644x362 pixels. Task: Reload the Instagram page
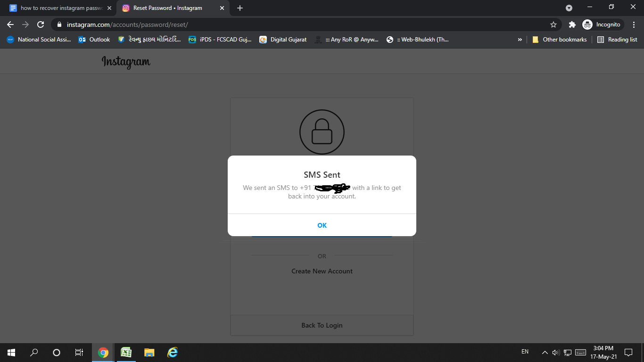(41, 25)
